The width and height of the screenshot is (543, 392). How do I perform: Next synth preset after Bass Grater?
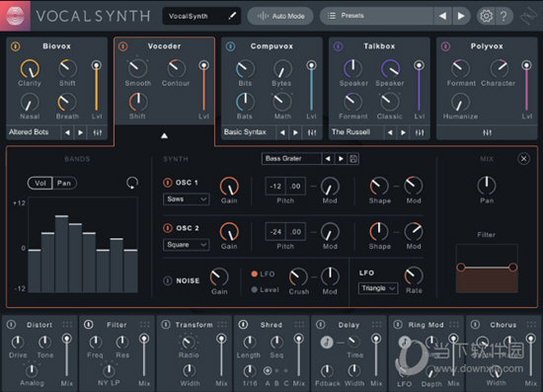click(x=341, y=159)
